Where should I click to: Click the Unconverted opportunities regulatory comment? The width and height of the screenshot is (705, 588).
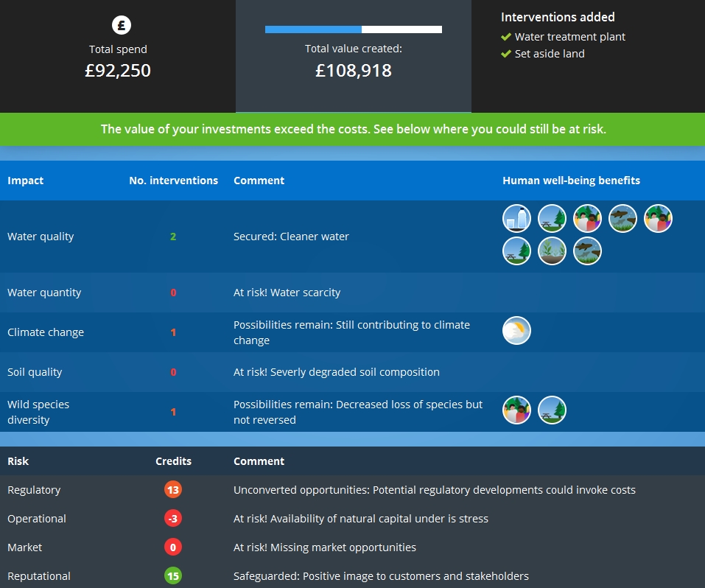point(435,490)
